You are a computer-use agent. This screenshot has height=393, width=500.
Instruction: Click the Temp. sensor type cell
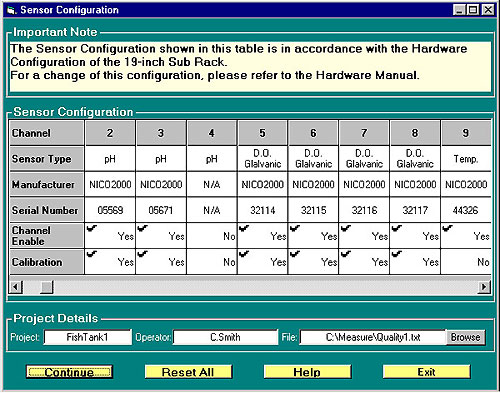[x=466, y=159]
